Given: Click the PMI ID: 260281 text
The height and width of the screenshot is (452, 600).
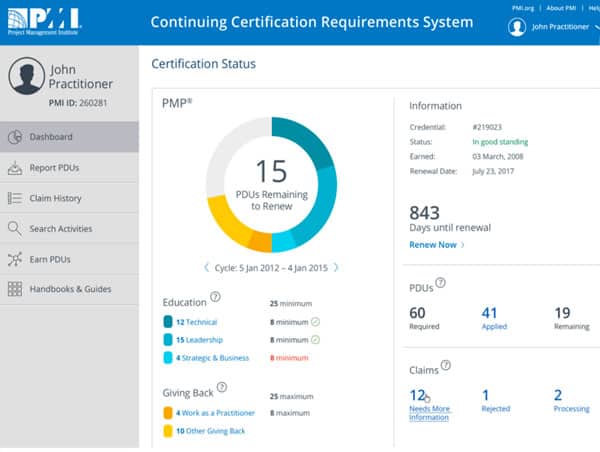Looking at the screenshot, I should pos(78,103).
